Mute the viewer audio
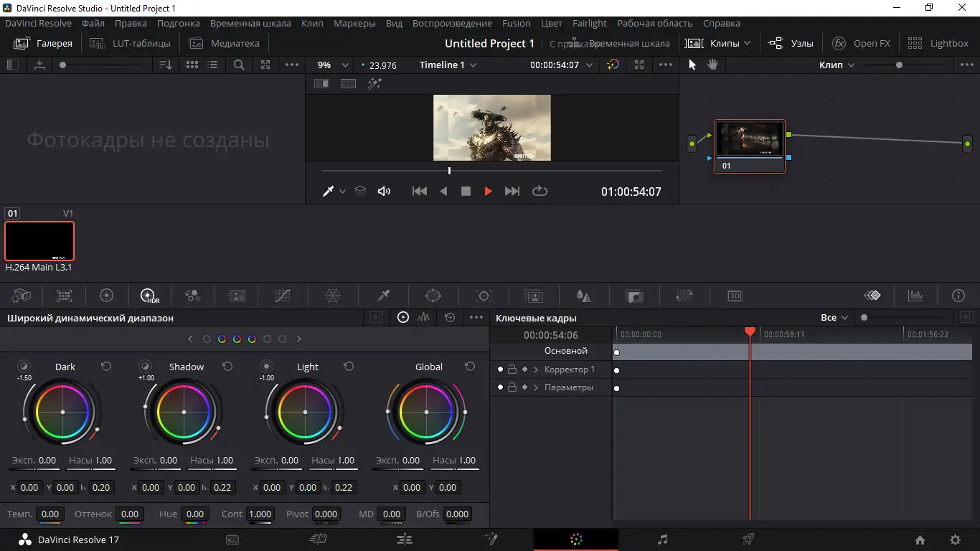The width and height of the screenshot is (980, 551). 385,192
